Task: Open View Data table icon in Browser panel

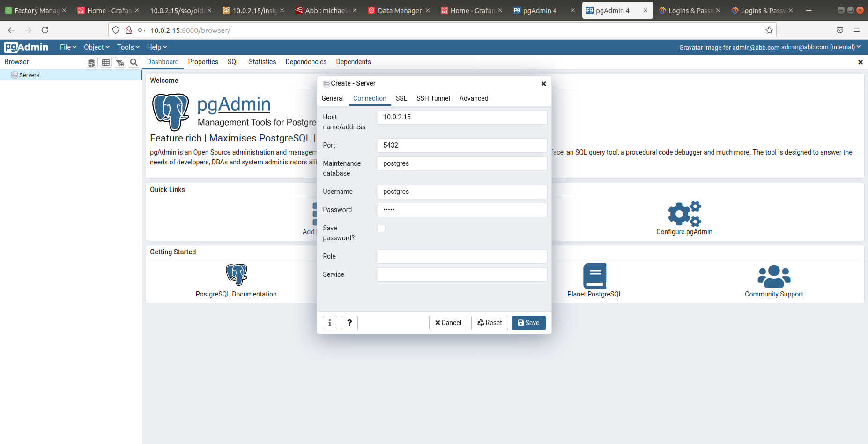Action: tap(106, 62)
